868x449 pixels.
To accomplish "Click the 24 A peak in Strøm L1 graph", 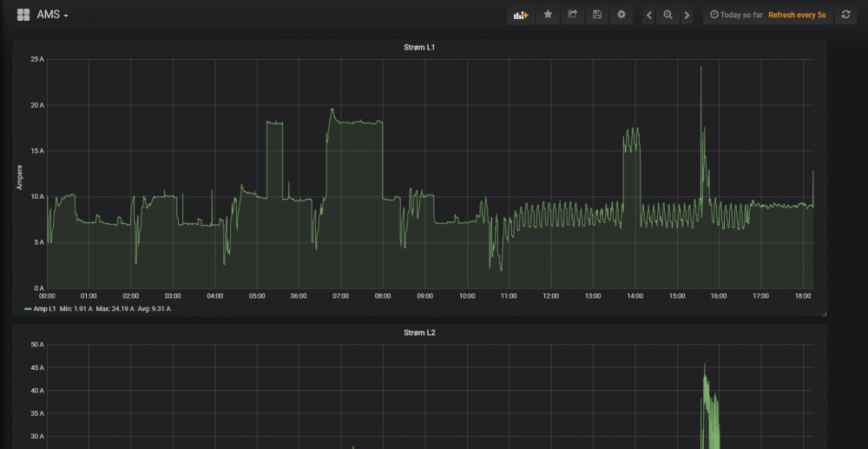I will (701, 69).
